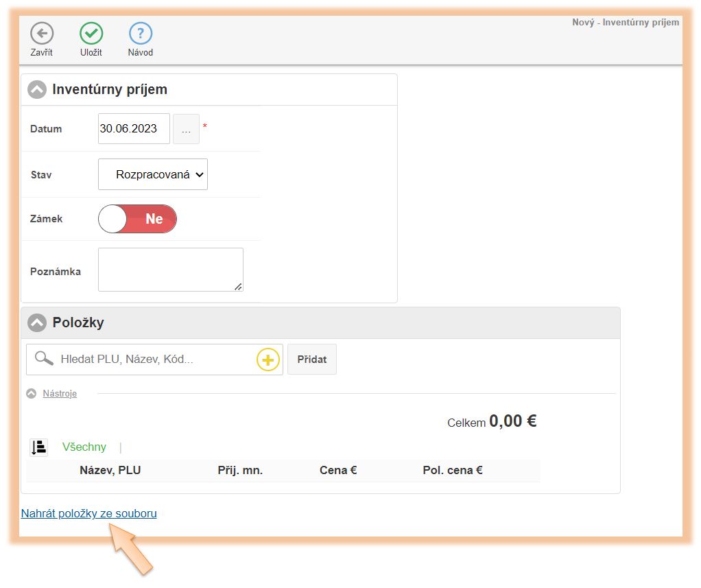Click the Pol. cena € column header
Image resolution: width=701 pixels, height=588 pixels.
coord(453,471)
